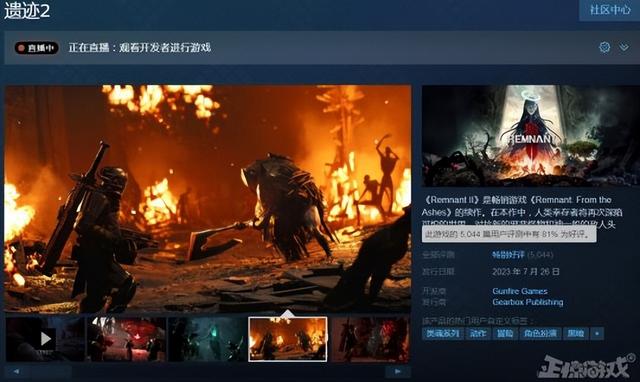Click left arrow of thumbnail scrollbar

pyautogui.click(x=16, y=371)
